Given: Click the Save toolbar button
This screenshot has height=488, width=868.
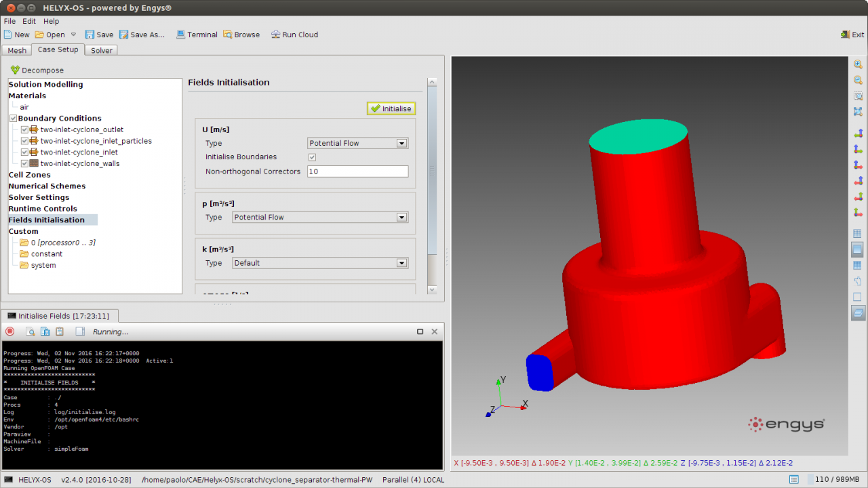Looking at the screenshot, I should coord(99,35).
